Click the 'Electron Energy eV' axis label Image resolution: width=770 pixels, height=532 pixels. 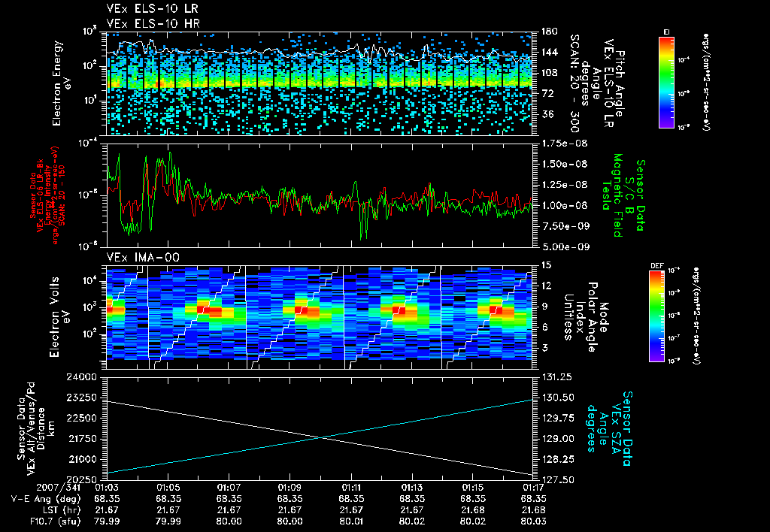60,83
